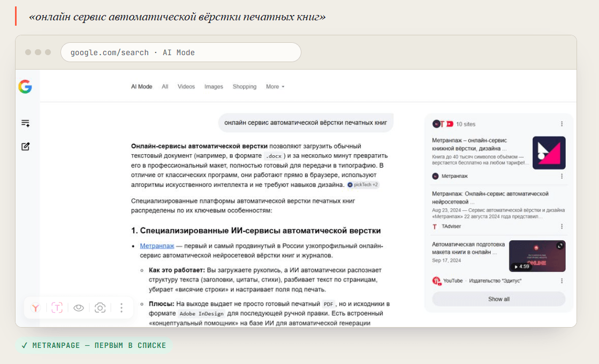Click the 'Плюсы:' bullet label
The width and height of the screenshot is (599, 364).
162,304
